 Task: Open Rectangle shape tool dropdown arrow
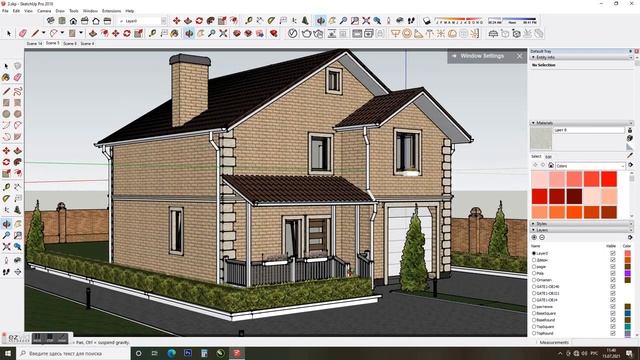pos(81,33)
